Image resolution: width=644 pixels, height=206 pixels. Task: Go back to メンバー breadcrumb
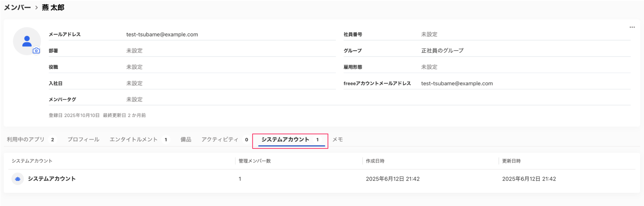pos(17,7)
